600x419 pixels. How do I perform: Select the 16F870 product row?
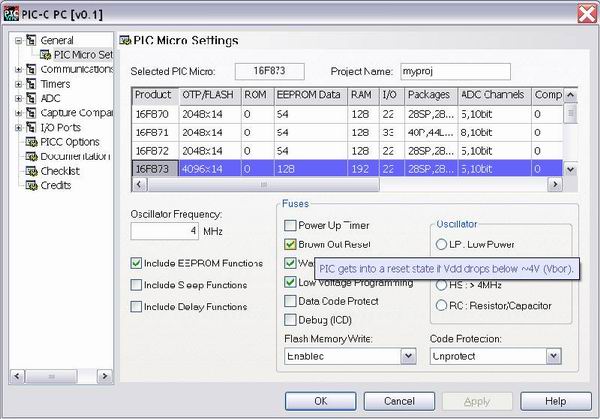[x=347, y=114]
